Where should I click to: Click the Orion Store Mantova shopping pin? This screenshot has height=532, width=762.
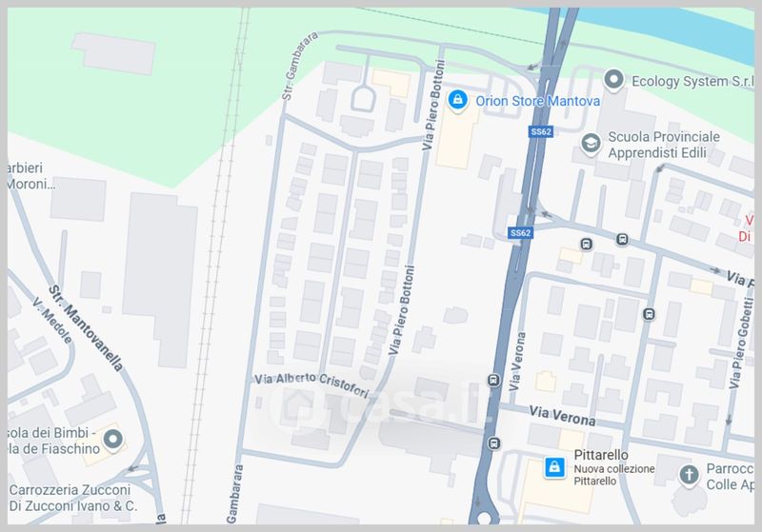[457, 101]
